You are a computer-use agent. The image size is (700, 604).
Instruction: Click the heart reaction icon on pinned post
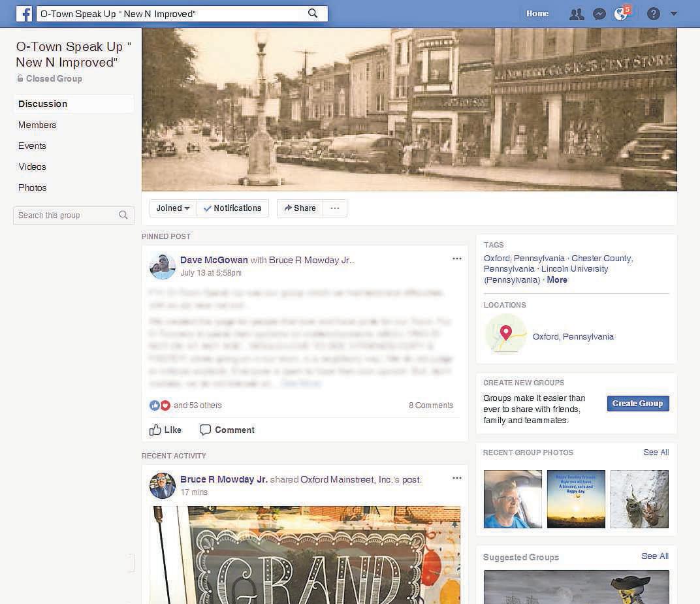click(x=165, y=405)
